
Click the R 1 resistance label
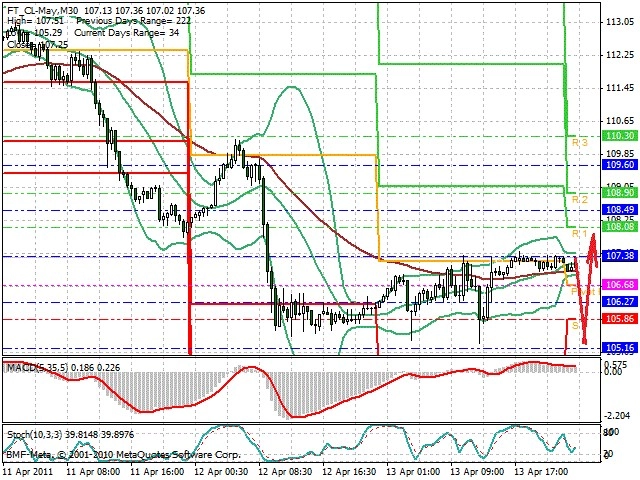pos(580,233)
